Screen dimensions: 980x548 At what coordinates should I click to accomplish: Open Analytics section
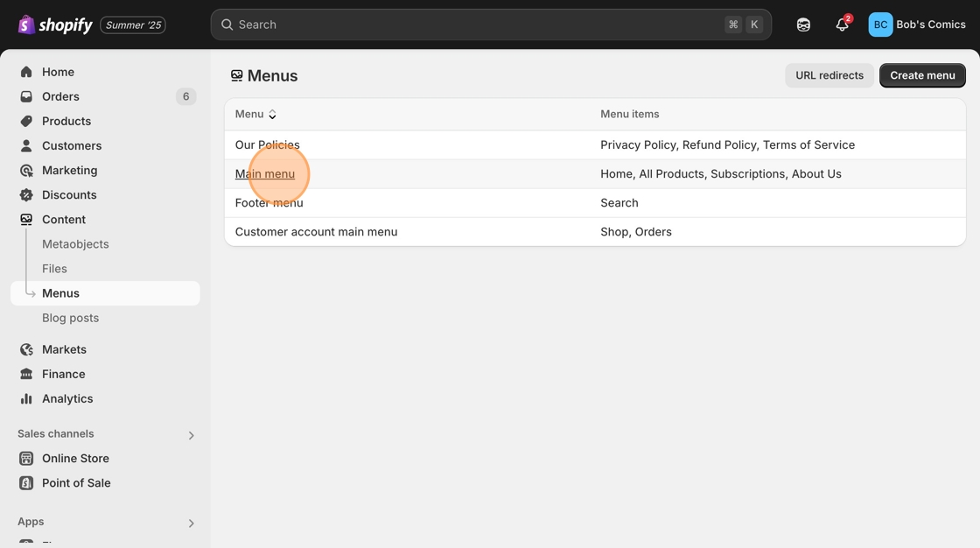click(x=67, y=398)
